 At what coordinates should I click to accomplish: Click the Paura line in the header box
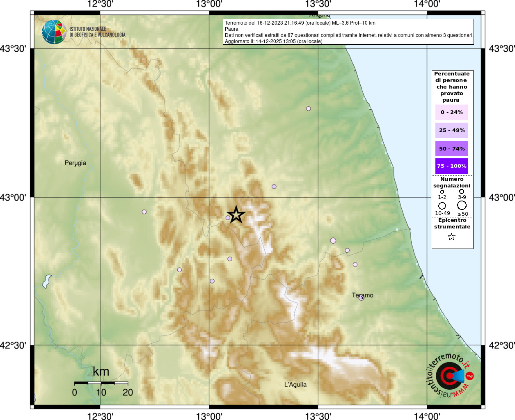(x=231, y=29)
